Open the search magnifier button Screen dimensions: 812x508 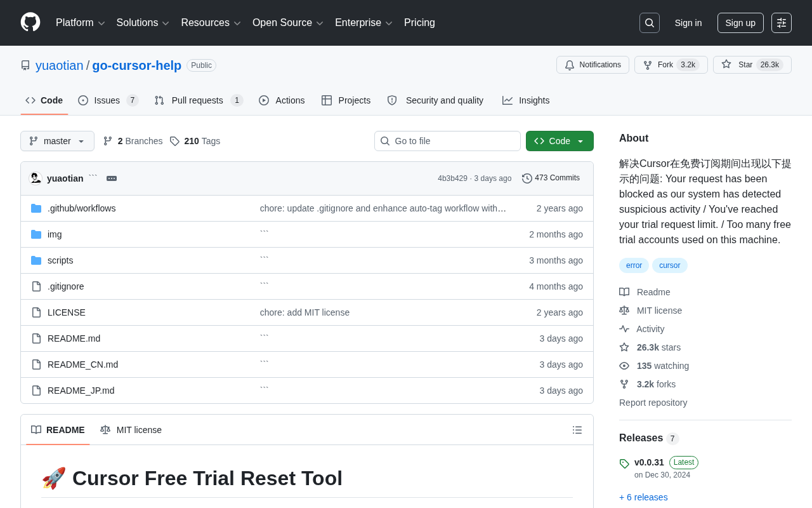point(650,23)
